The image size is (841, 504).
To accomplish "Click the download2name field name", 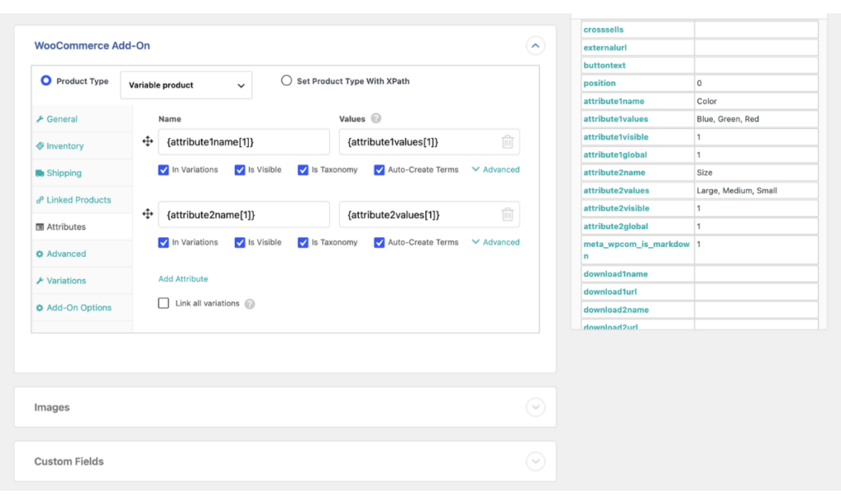I will coord(616,310).
